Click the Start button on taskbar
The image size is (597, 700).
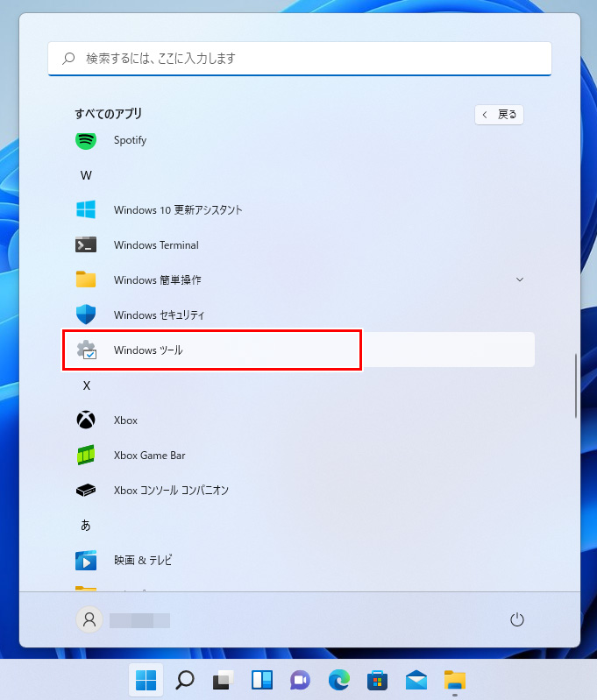[146, 680]
